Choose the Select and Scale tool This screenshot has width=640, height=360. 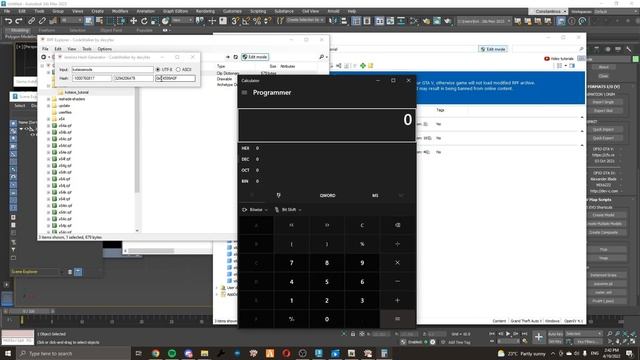tap(155, 20)
